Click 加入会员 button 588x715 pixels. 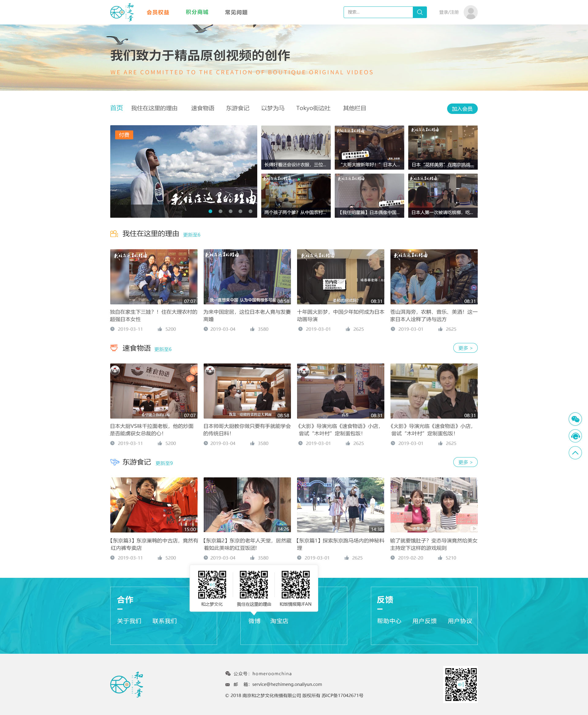462,109
